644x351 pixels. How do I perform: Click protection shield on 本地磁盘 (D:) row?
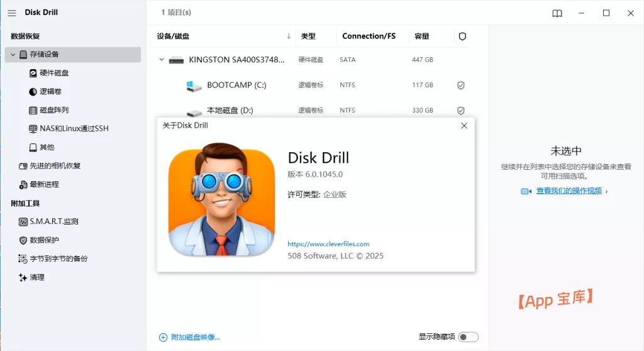(461, 111)
